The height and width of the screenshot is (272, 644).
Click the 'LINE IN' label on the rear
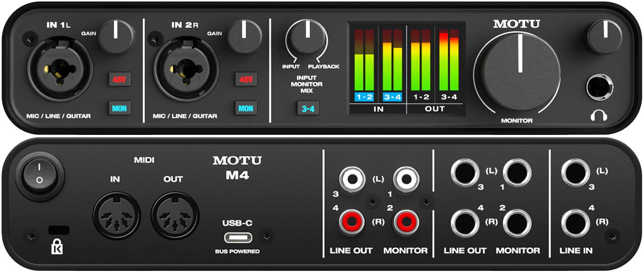pos(576,250)
